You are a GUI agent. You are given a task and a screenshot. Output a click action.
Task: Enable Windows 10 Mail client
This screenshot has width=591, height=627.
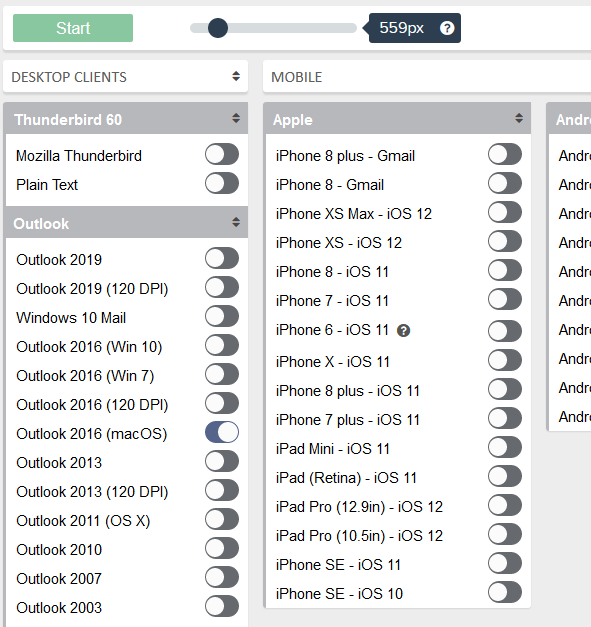tap(222, 316)
